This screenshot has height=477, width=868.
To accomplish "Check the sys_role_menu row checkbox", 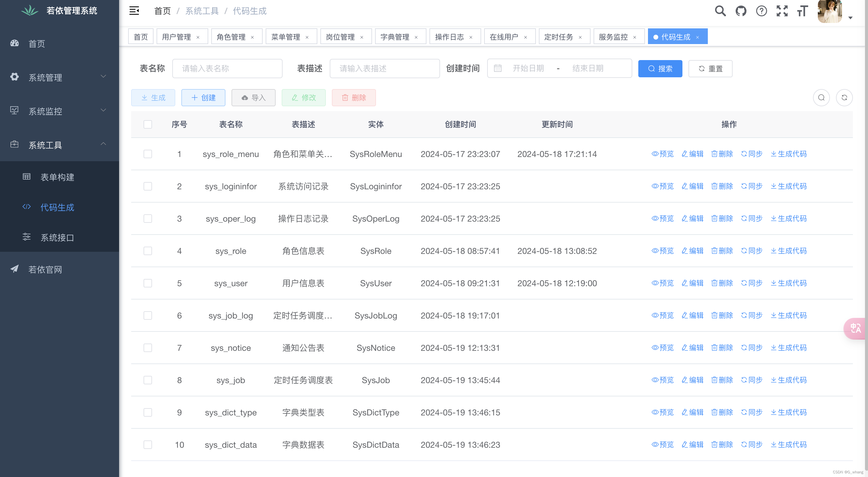I will coord(147,154).
